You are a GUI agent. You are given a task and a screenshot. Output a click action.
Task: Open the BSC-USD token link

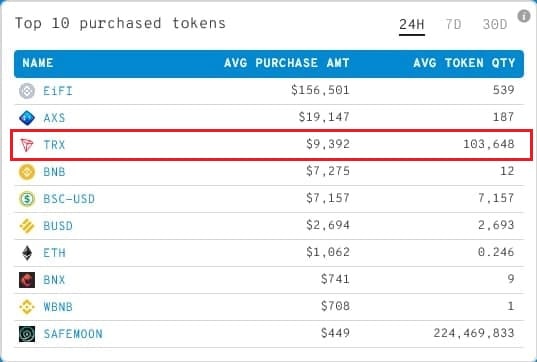pyautogui.click(x=69, y=199)
